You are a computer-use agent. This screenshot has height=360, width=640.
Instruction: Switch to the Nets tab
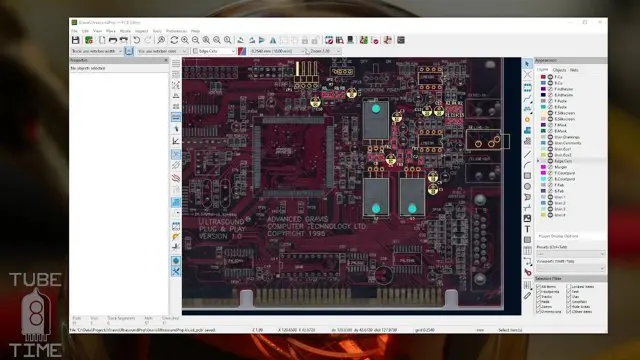(574, 70)
